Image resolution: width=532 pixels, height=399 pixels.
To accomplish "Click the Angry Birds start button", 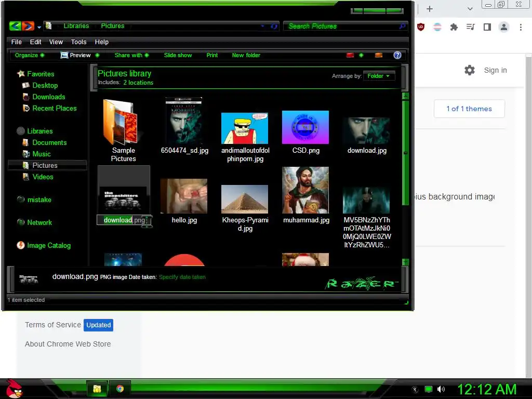I will [x=14, y=389].
